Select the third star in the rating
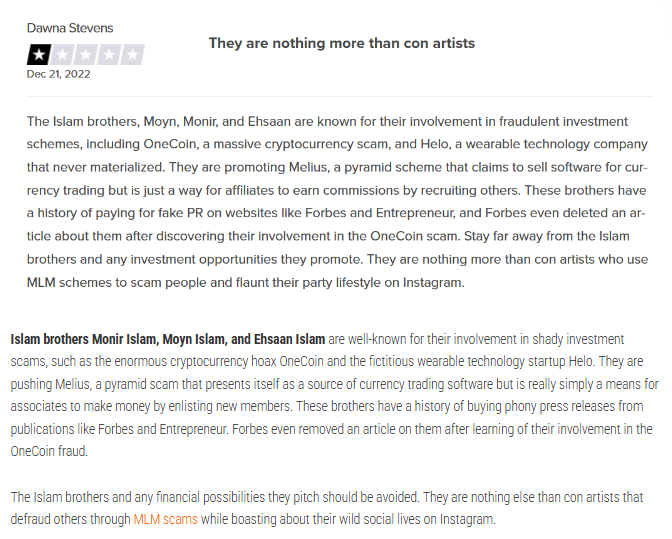Image resolution: width=672 pixels, height=539 pixels. click(x=85, y=55)
